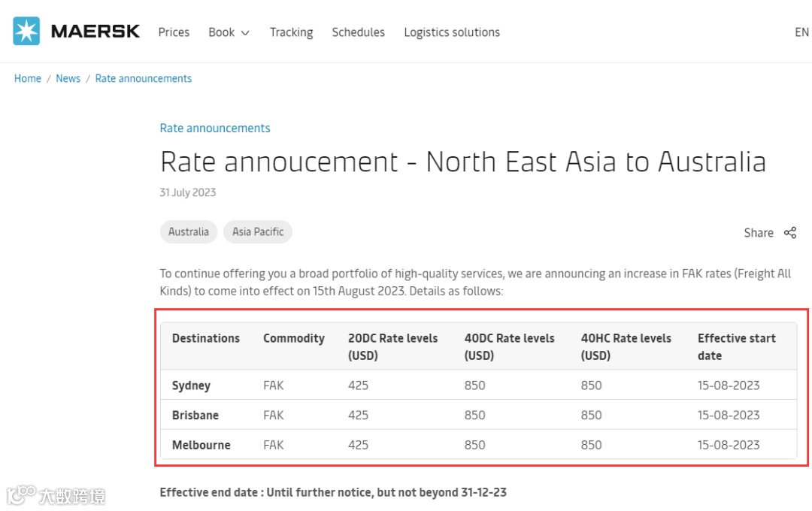Click the Share text label

click(x=758, y=233)
